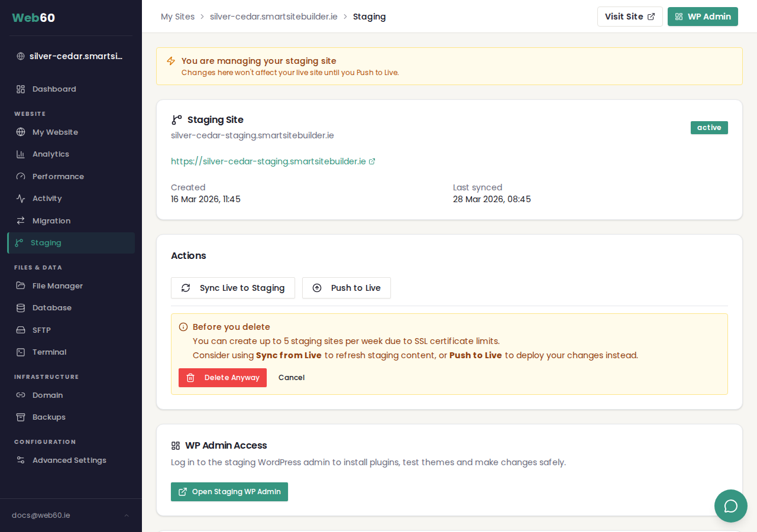Click the Migration arrows icon
Viewport: 757px width, 532px height.
tap(20, 220)
